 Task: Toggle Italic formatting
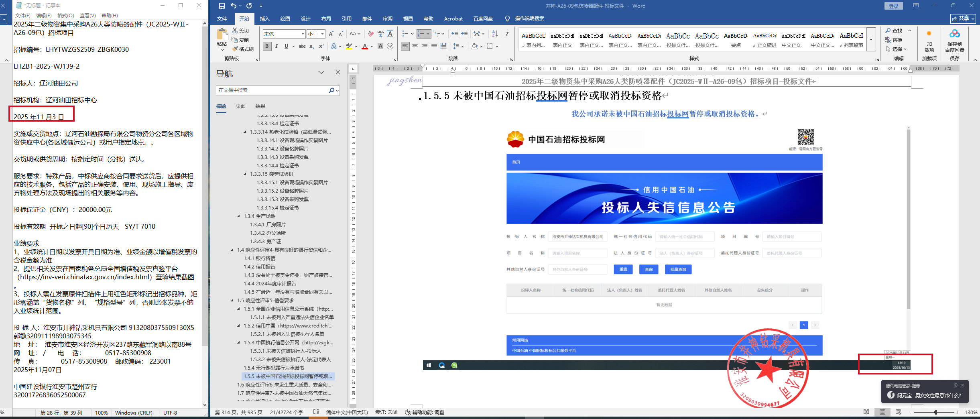tap(277, 47)
